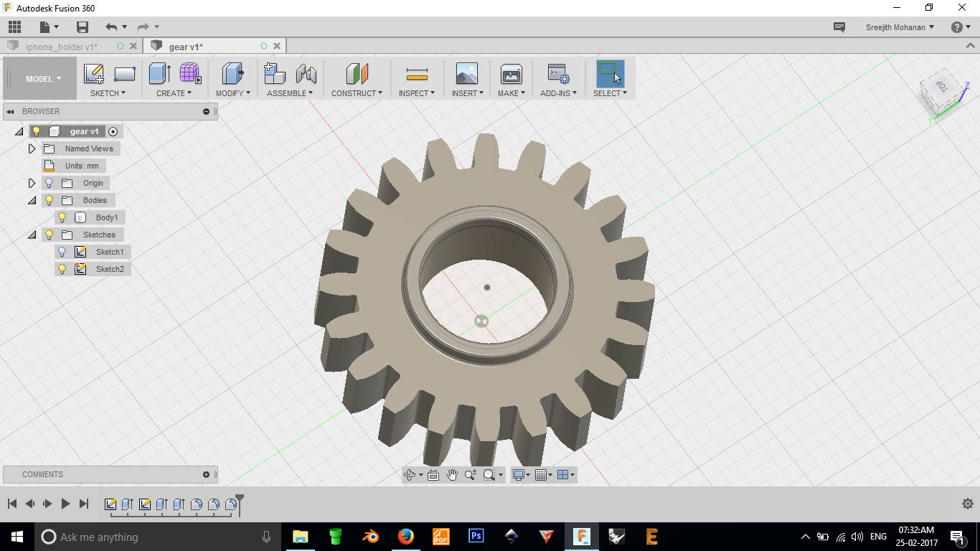Toggle visibility bulb for Body1
Viewport: 980px width, 551px height.
pos(62,217)
